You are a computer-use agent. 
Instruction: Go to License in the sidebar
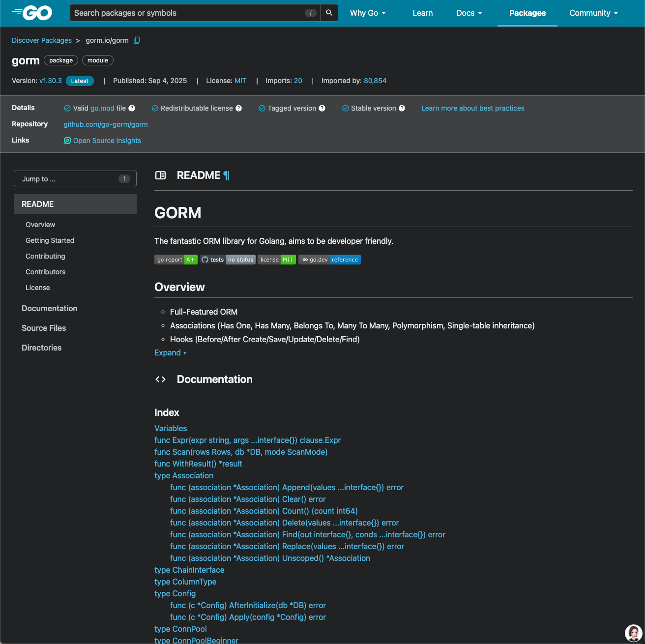pos(38,288)
